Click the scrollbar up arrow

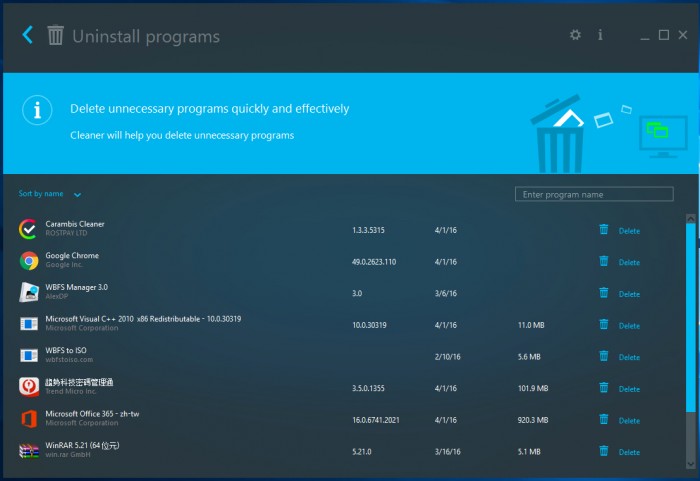(691, 218)
